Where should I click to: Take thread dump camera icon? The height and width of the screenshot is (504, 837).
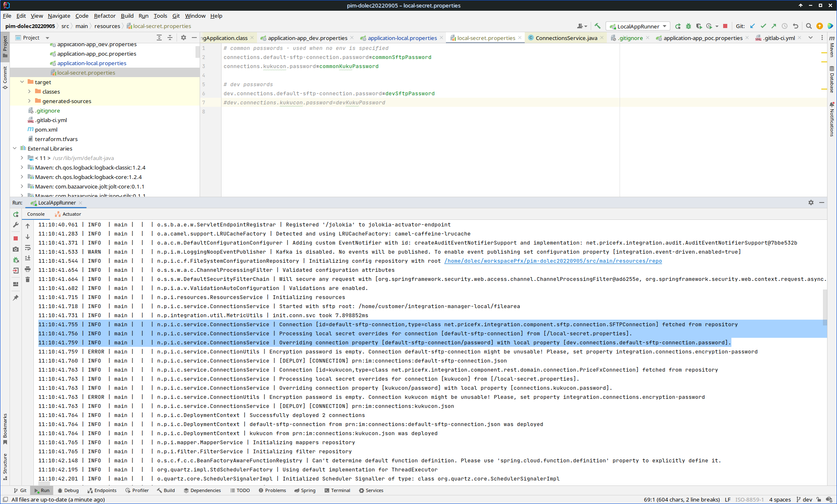[16, 249]
